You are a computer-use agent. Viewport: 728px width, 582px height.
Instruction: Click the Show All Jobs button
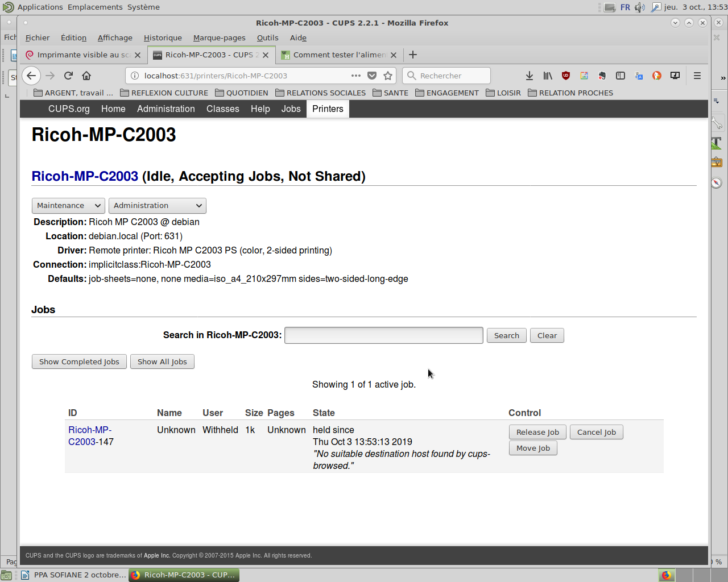pos(162,361)
